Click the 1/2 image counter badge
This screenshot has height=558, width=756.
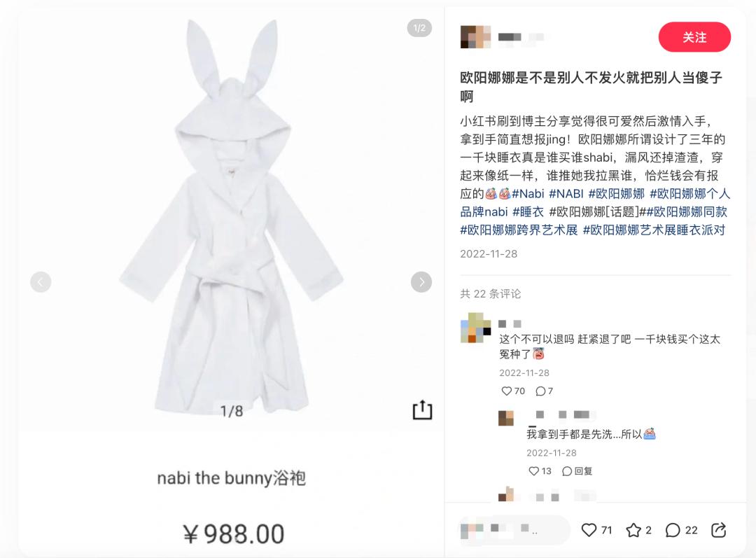coord(419,28)
